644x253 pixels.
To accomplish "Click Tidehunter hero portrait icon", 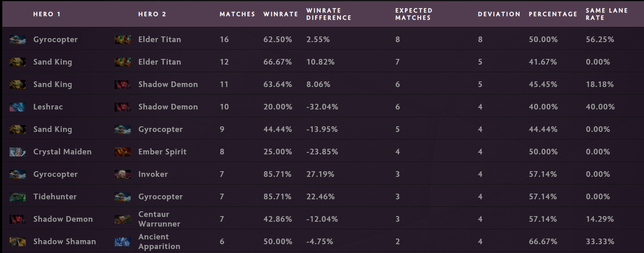I will coord(18,196).
